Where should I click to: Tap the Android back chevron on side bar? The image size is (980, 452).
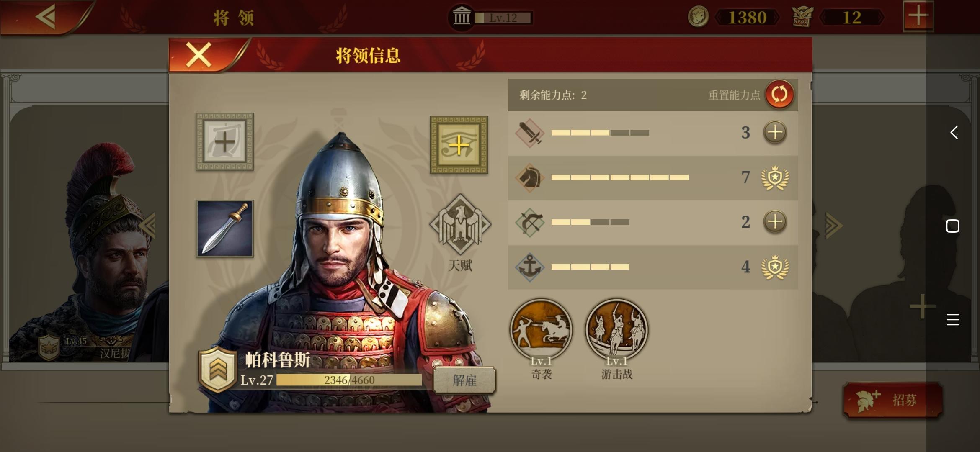click(953, 132)
